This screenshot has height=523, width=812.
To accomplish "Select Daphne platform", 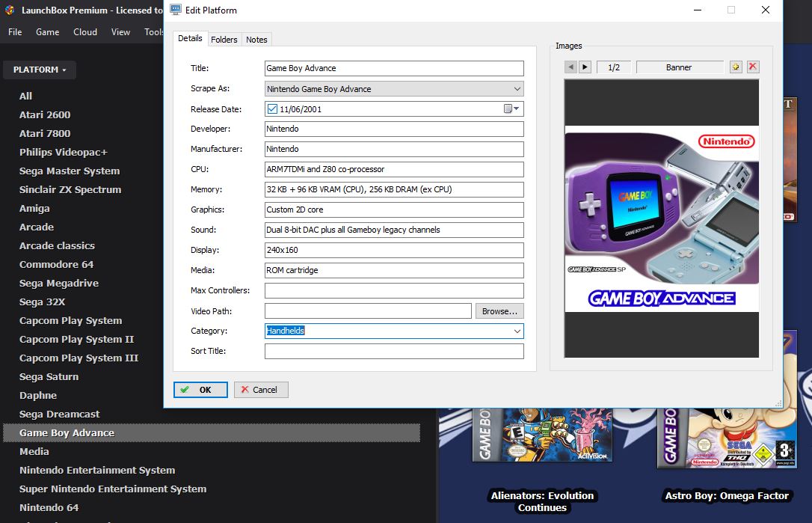I will (x=38, y=395).
